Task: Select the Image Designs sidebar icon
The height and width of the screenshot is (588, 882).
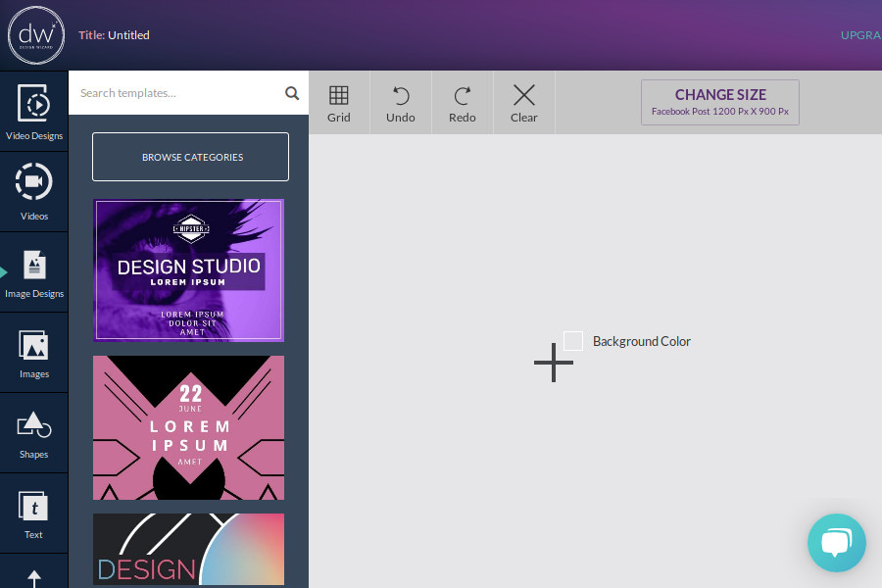Action: point(34,271)
